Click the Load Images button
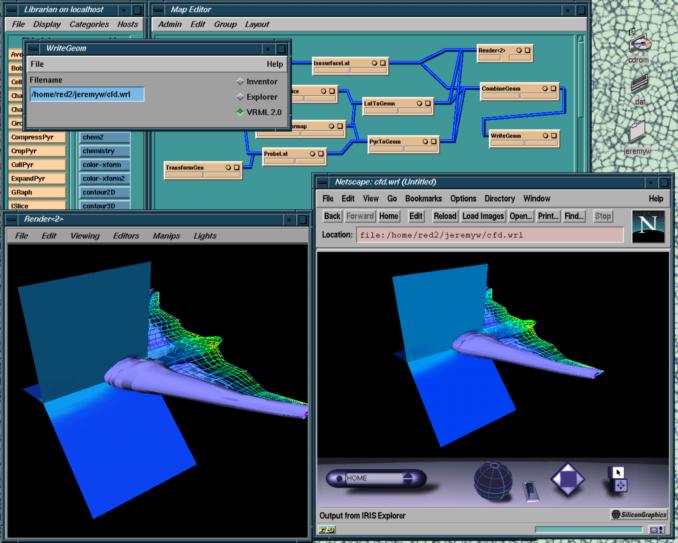The height and width of the screenshot is (543, 678). (482, 216)
